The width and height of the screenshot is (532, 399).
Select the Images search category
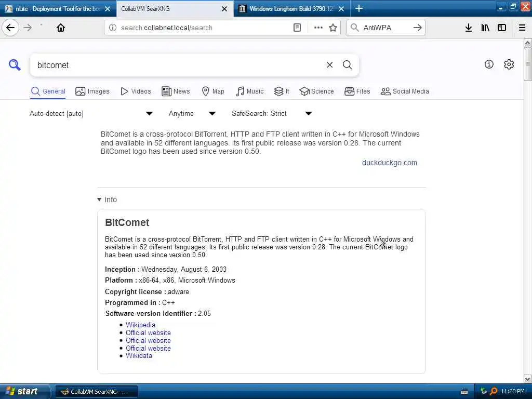(x=92, y=91)
